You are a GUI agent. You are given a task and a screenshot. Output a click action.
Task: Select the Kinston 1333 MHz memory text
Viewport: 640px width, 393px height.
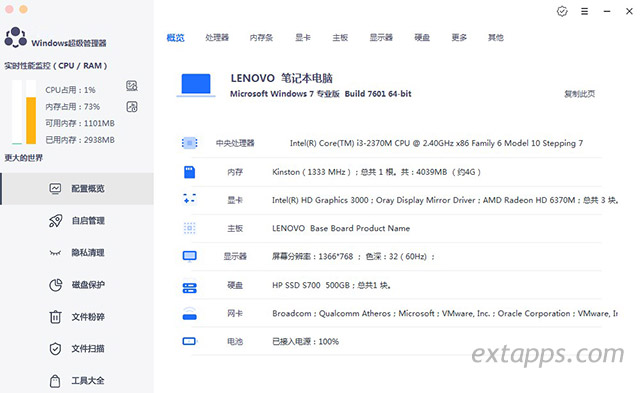(x=376, y=172)
